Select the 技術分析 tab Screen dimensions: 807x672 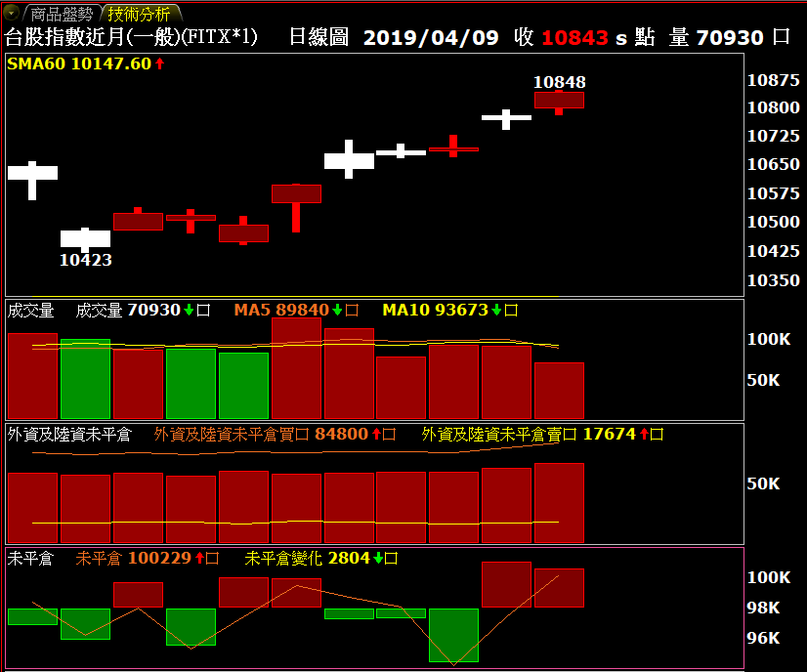pos(139,14)
